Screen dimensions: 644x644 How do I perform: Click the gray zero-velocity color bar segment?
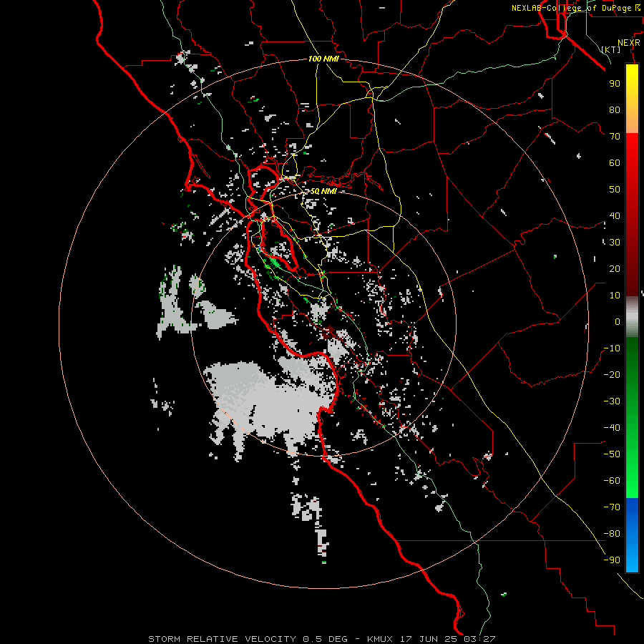point(632,317)
